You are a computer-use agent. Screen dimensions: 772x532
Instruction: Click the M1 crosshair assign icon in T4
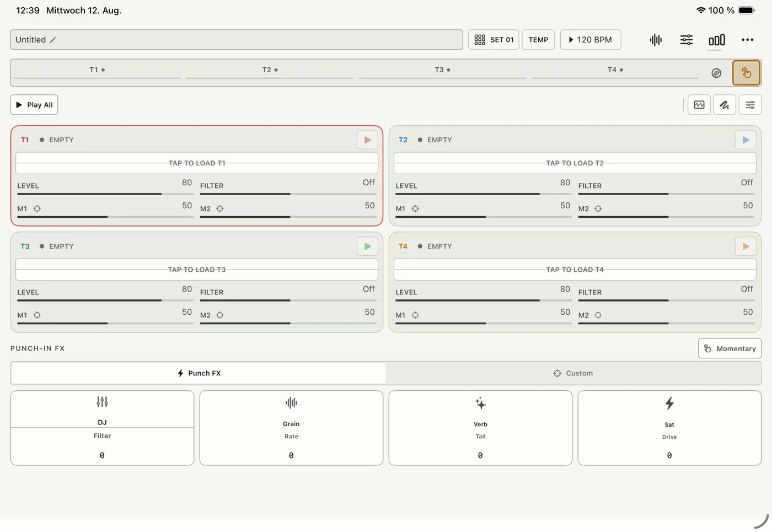tap(415, 315)
